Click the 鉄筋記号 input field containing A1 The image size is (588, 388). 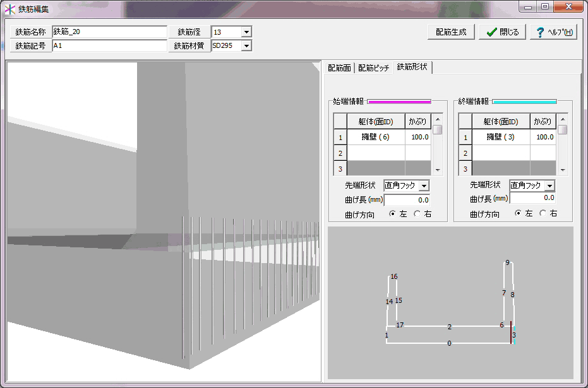[x=109, y=45]
